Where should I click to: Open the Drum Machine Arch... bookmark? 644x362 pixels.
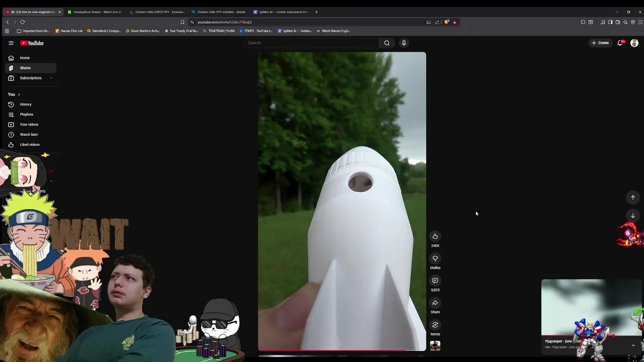[142, 31]
